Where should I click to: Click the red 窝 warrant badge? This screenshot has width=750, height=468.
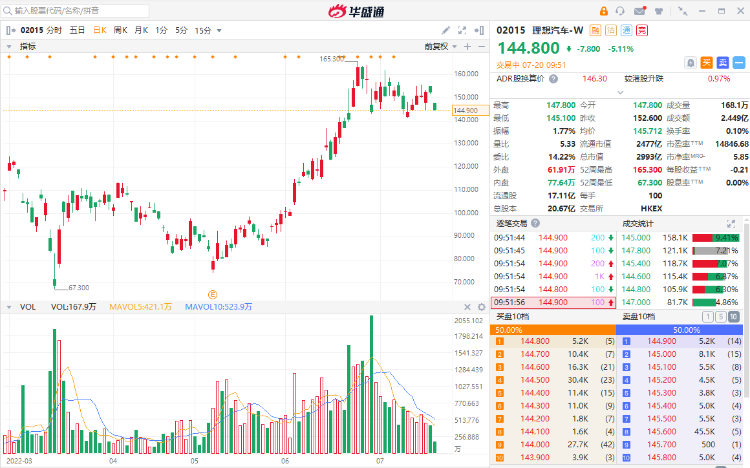[x=642, y=30]
